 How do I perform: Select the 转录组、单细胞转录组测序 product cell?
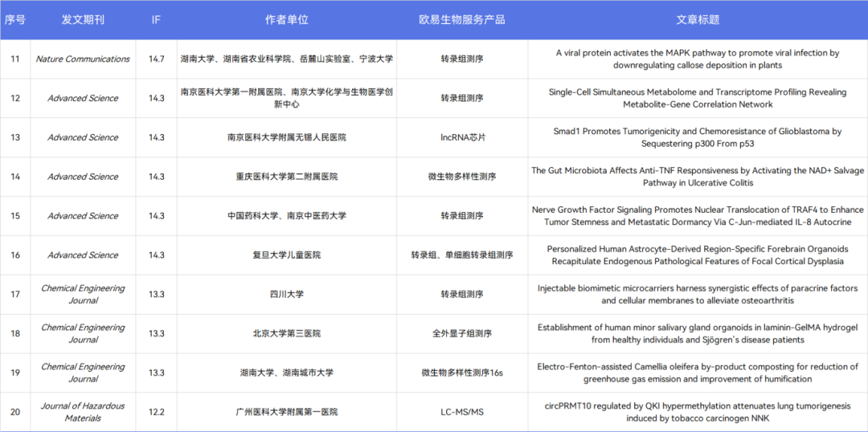(462, 255)
